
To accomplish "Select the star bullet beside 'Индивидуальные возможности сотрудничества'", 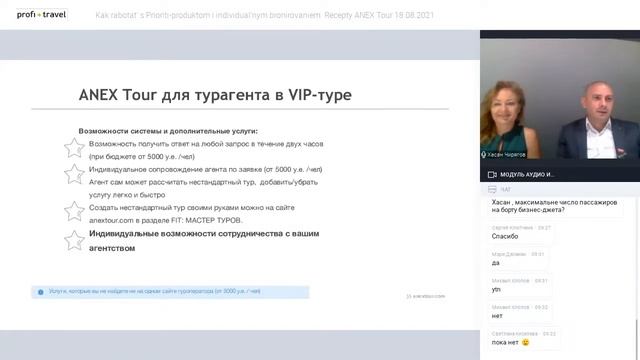I will (74, 240).
